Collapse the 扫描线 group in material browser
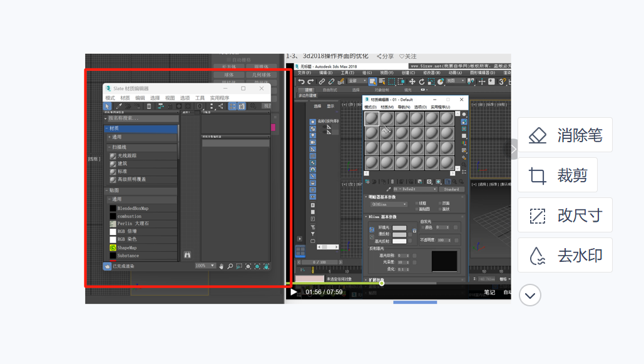The height and width of the screenshot is (364, 644). 108,147
